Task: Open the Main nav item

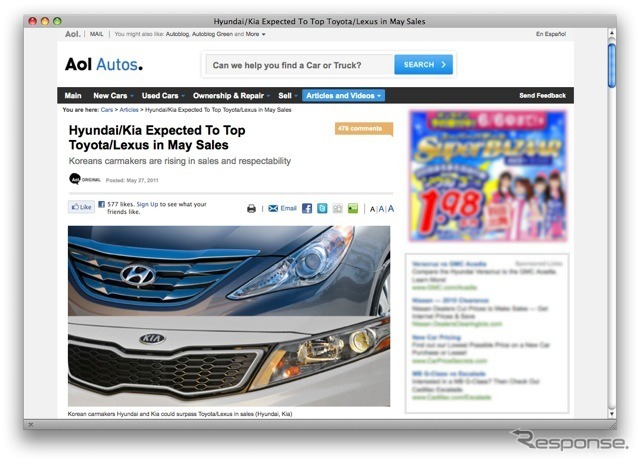Action: [x=73, y=96]
